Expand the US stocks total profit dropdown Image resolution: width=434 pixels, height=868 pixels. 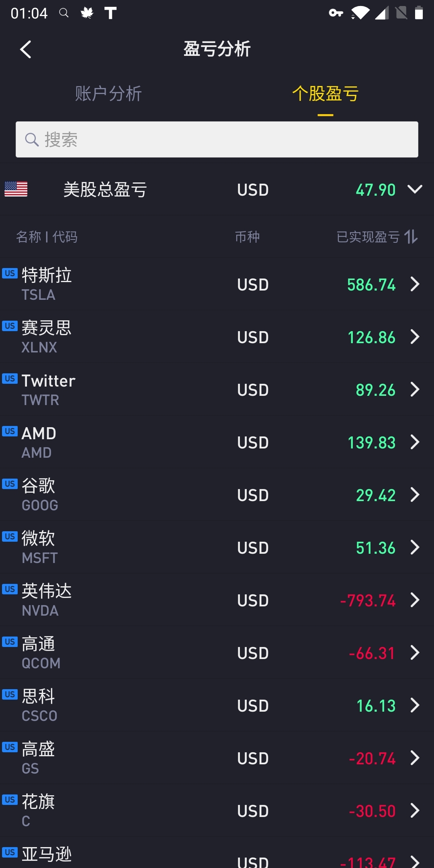point(415,189)
